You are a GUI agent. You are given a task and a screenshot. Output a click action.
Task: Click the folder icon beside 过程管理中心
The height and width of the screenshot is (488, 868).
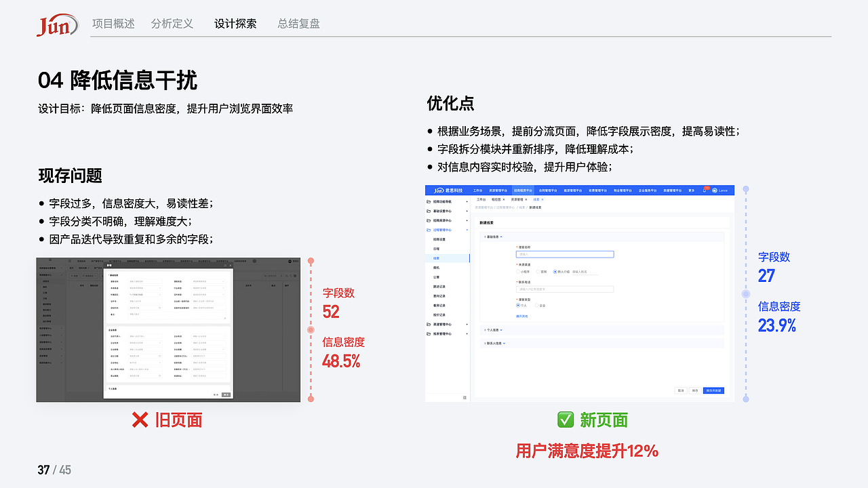point(429,230)
